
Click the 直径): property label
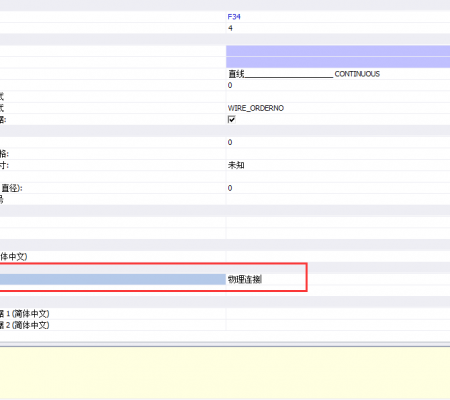pos(12,188)
